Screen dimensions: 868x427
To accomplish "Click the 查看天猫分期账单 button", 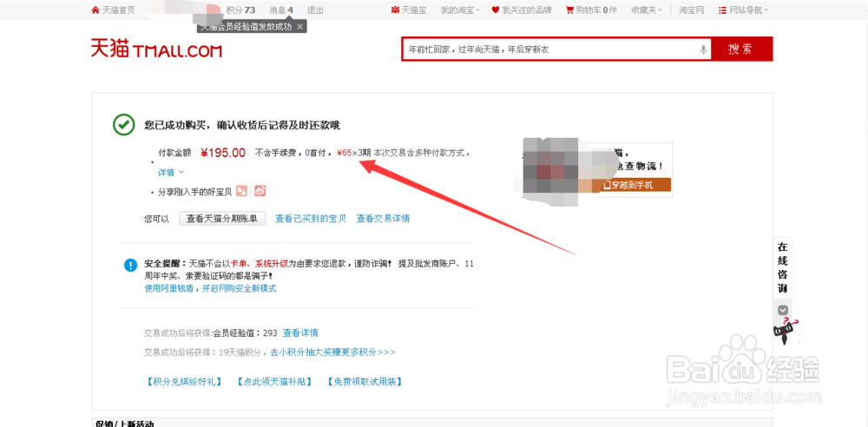I will pos(222,218).
